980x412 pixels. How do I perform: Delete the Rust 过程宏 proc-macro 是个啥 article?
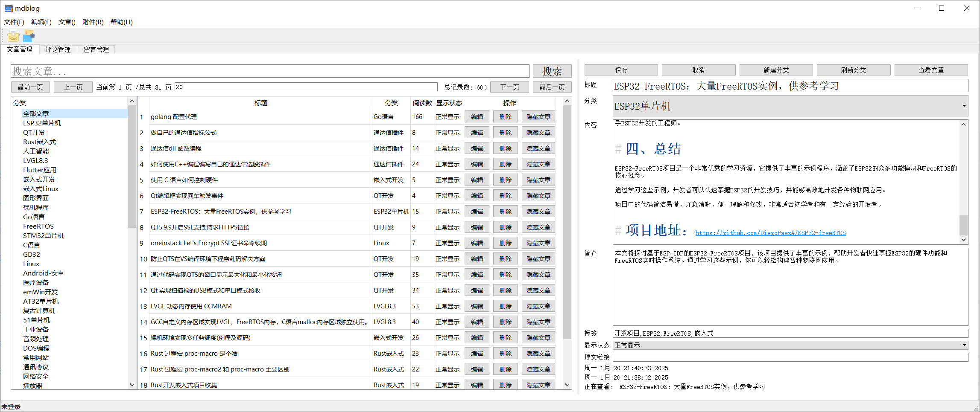pyautogui.click(x=506, y=354)
